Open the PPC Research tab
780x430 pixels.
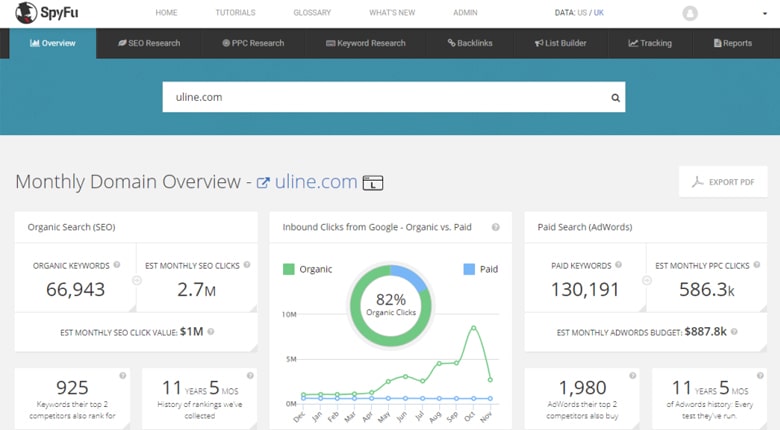(x=253, y=43)
